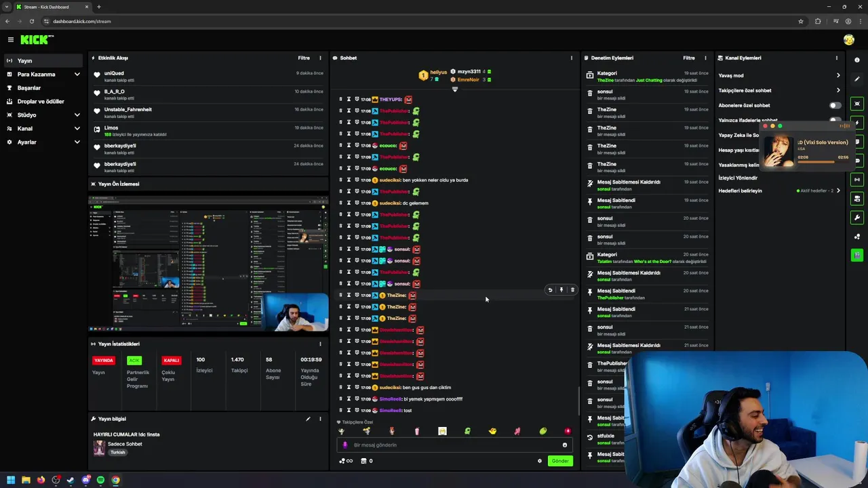Open Steam from the taskbar
Image resolution: width=868 pixels, height=488 pixels.
click(71, 480)
